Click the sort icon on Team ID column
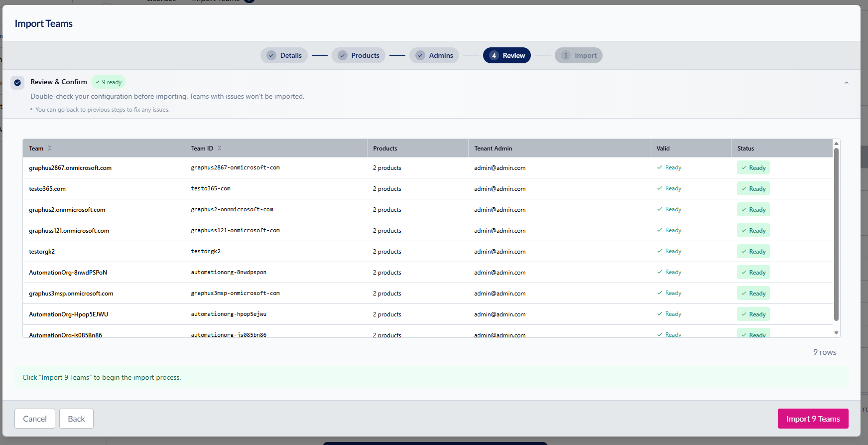Screen dimensions: 868x445 click(x=220, y=148)
